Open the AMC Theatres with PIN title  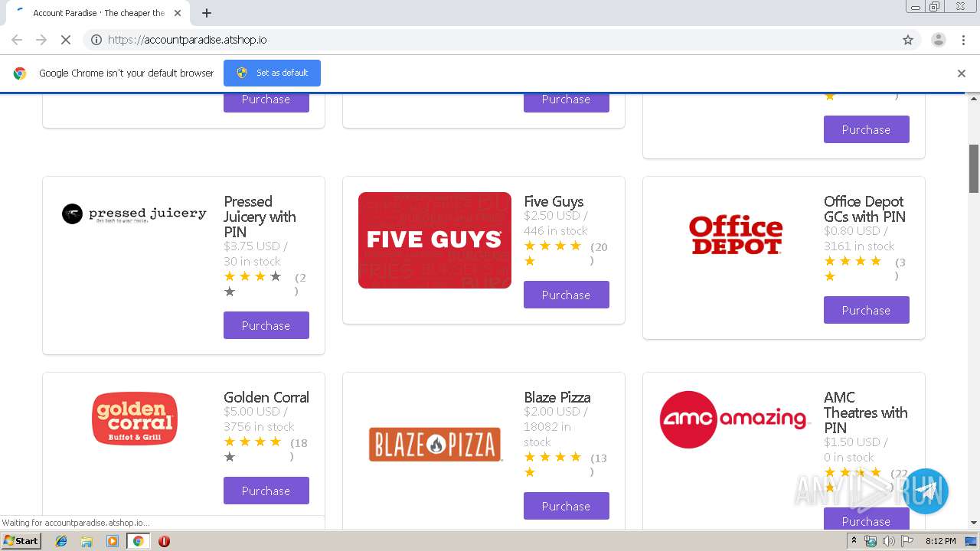866,412
